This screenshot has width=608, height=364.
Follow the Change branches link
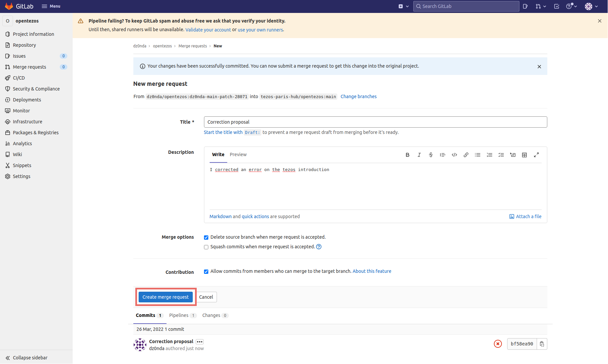pyautogui.click(x=358, y=96)
